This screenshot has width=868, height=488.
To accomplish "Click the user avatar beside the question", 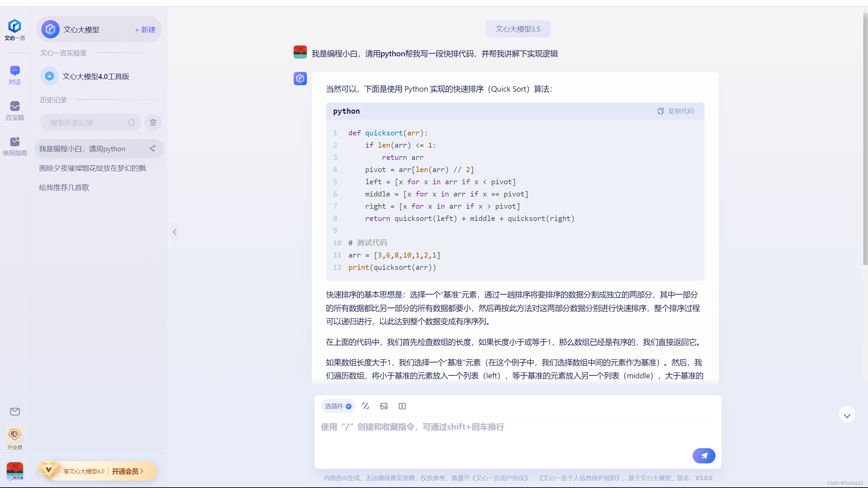I will [x=300, y=52].
